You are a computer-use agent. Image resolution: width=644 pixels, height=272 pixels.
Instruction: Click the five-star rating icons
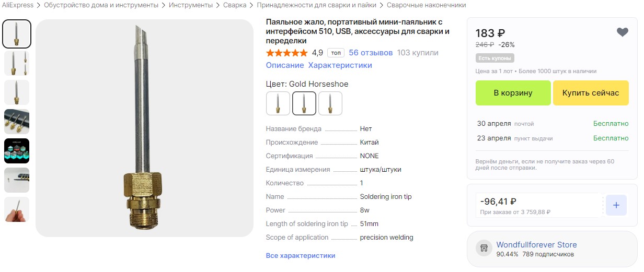(x=287, y=53)
